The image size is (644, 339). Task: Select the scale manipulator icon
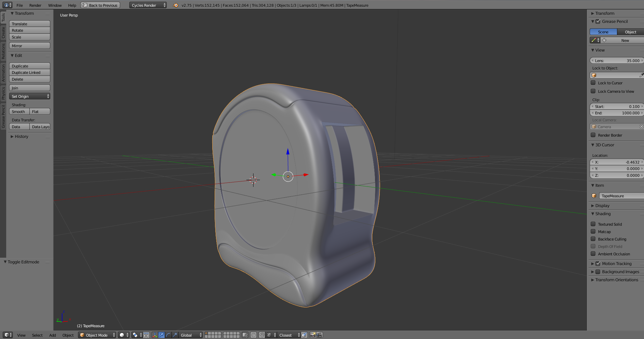175,335
